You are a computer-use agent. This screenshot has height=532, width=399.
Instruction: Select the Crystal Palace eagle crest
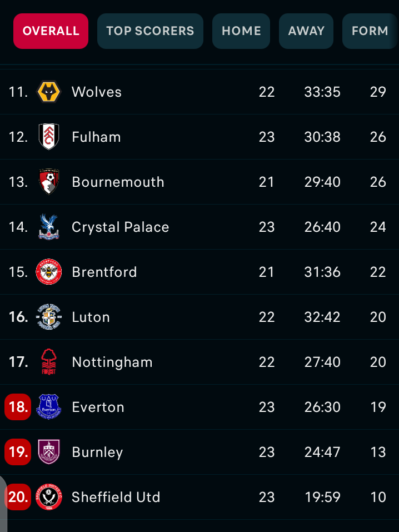[x=49, y=227]
